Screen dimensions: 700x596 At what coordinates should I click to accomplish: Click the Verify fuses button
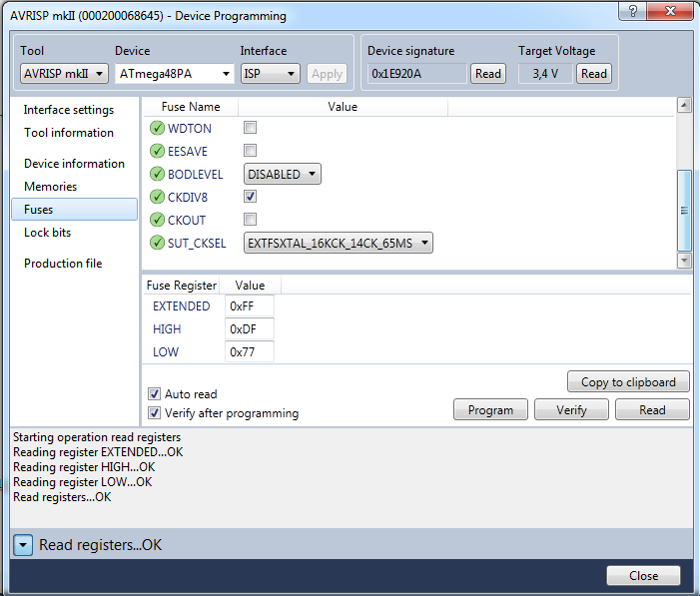tap(571, 410)
